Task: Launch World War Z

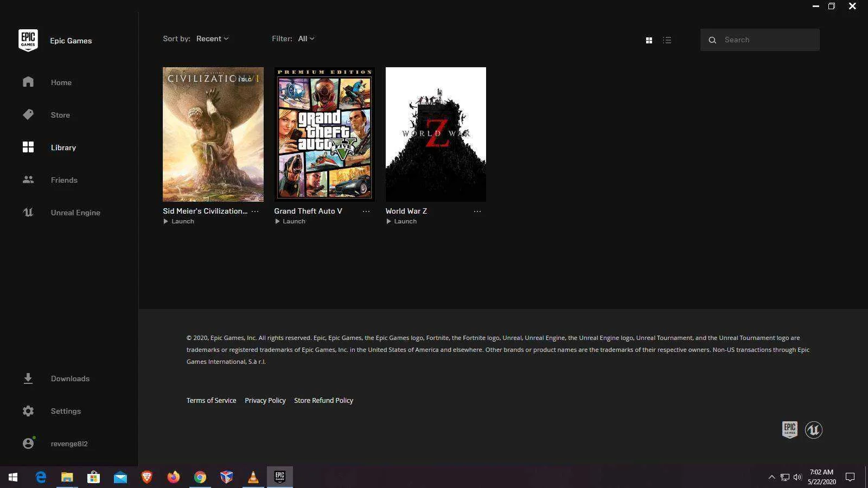Action: click(401, 221)
